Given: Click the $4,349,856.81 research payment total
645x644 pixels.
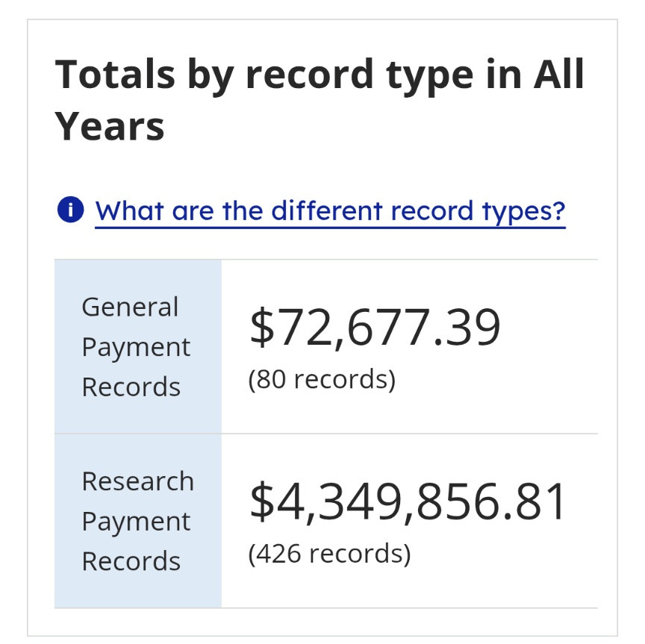Looking at the screenshot, I should coord(408,502).
